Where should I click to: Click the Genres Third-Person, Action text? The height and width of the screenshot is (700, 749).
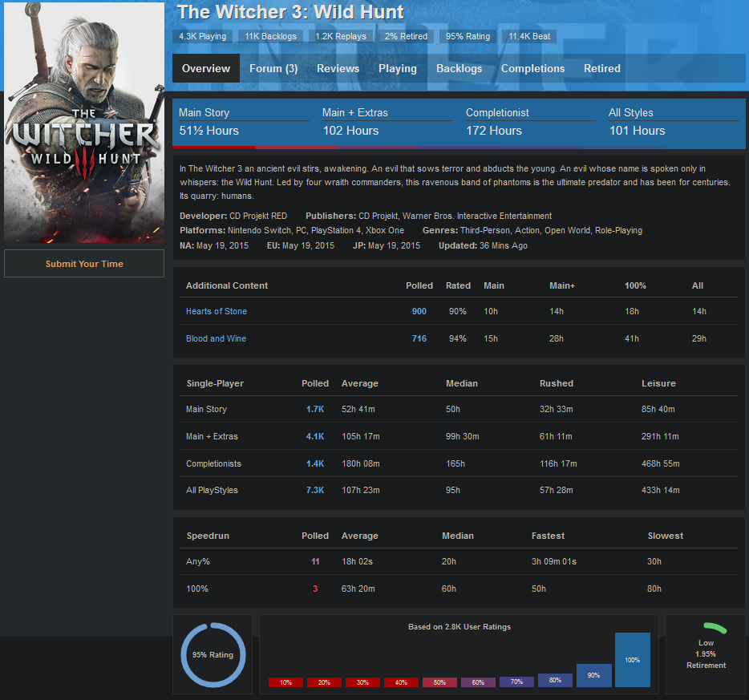pos(532,230)
